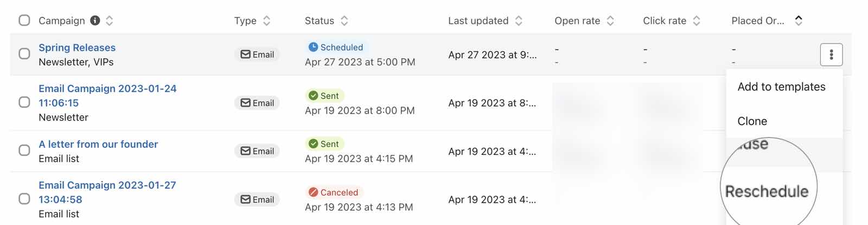868x225 pixels.
Task: Sort by Last updated column arrows
Action: (519, 21)
